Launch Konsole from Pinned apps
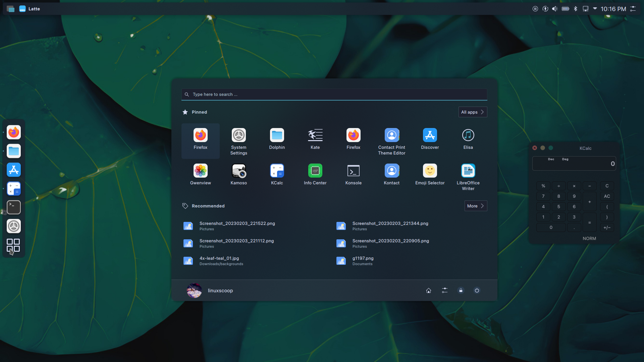The width and height of the screenshot is (644, 362). coord(354,177)
